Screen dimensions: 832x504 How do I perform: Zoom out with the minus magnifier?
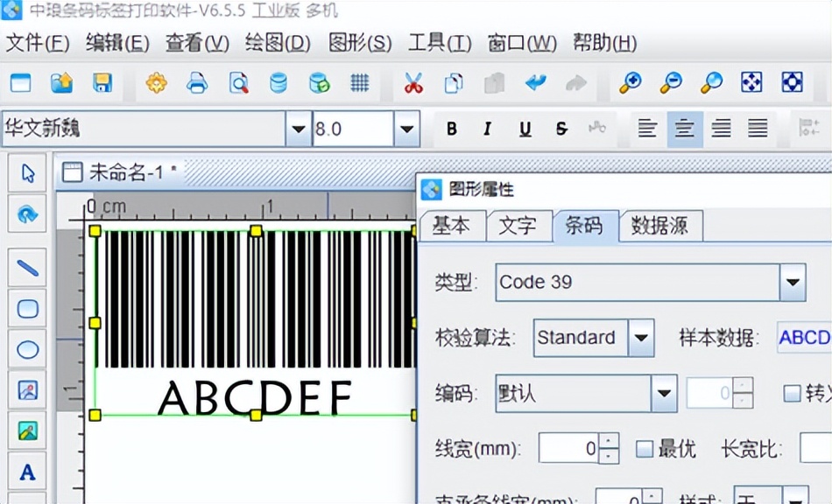pyautogui.click(x=671, y=82)
